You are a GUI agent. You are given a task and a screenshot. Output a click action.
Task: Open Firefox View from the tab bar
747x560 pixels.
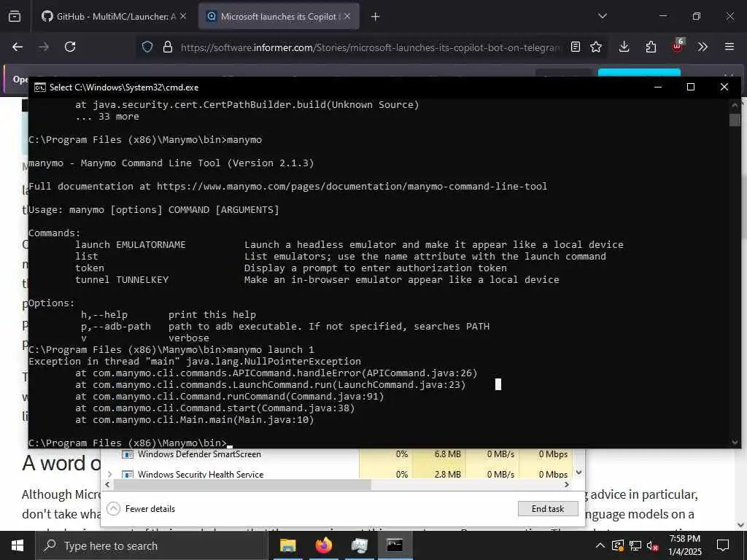pyautogui.click(x=15, y=17)
